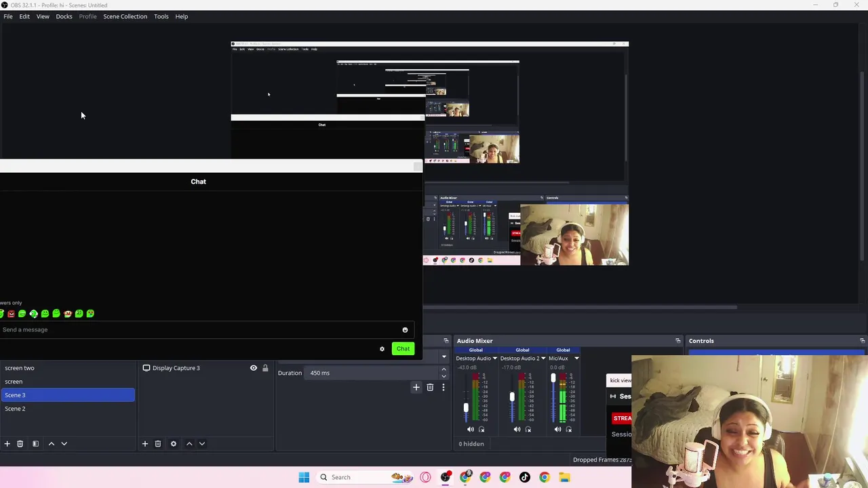Open transition properties three-dot menu
Screen dimensions: 868x488
(x=443, y=387)
